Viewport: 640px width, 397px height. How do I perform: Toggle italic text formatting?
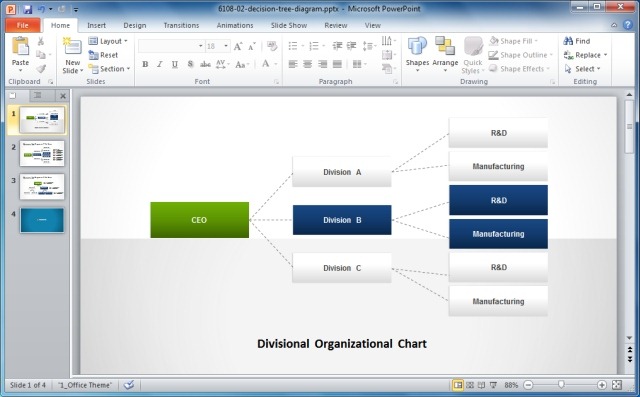(x=160, y=64)
